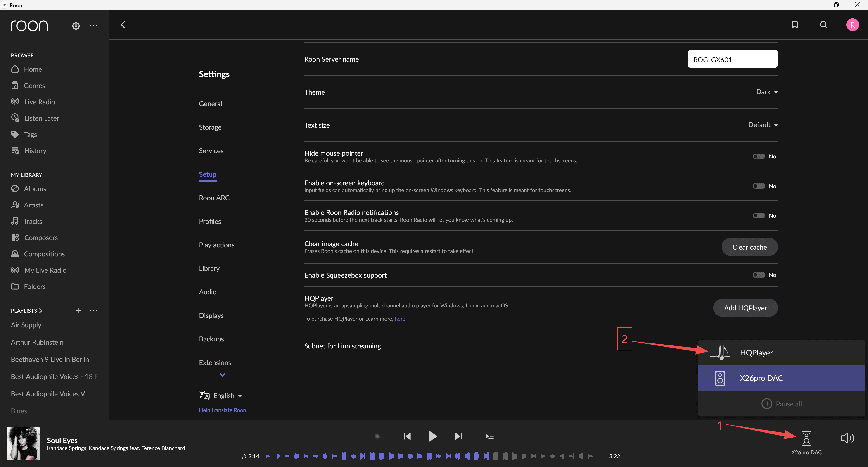Image resolution: width=868 pixels, height=467 pixels.
Task: Click the Compositions icon in My Library
Action: coord(15,254)
